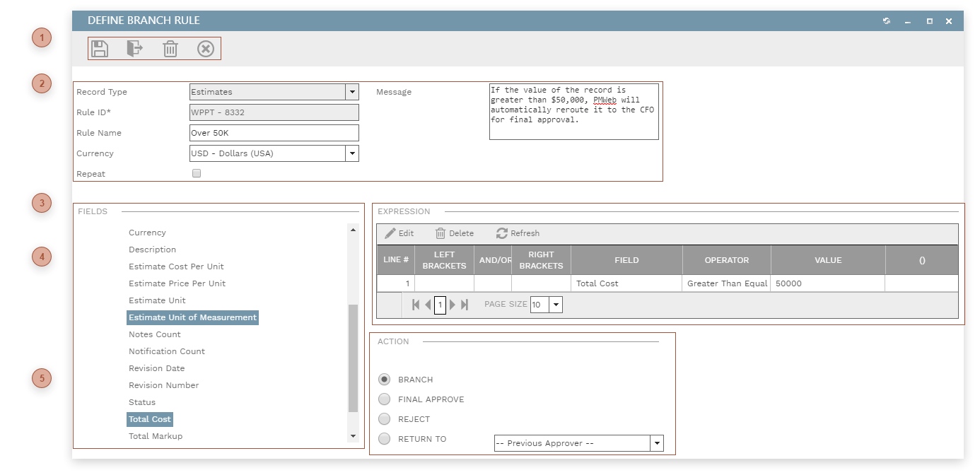Open the Currency dropdown
Viewport: 980px width, 475px height.
352,153
